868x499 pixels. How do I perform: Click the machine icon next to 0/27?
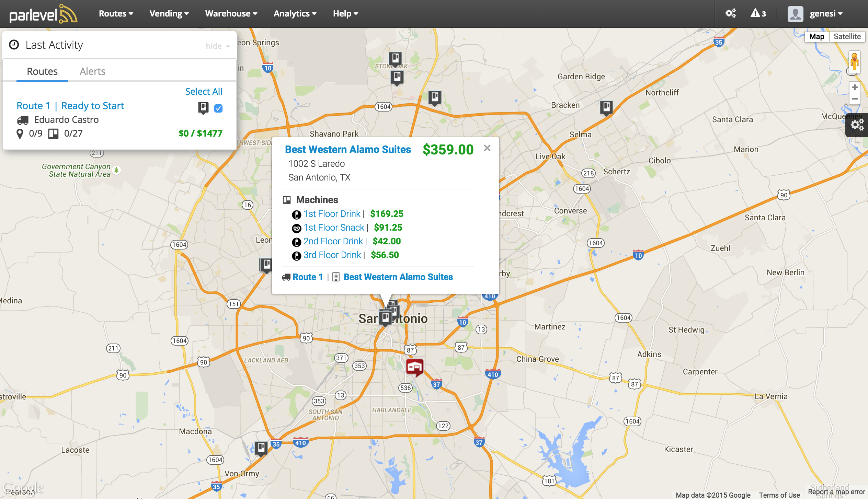[53, 134]
